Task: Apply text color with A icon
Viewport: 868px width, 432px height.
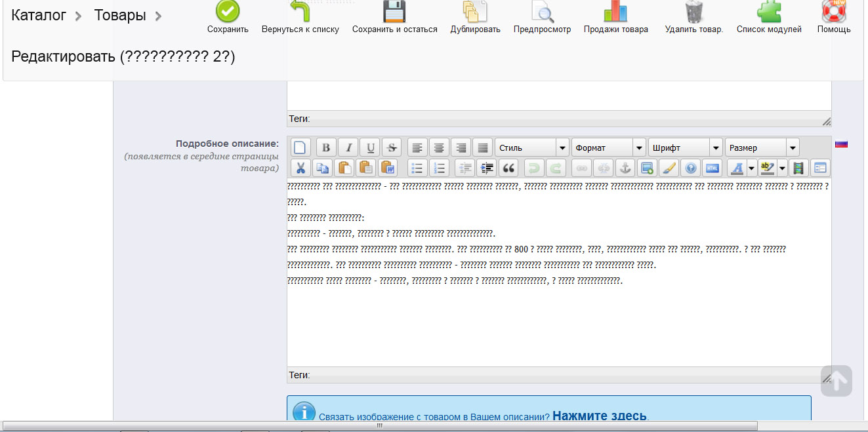Action: [x=737, y=168]
